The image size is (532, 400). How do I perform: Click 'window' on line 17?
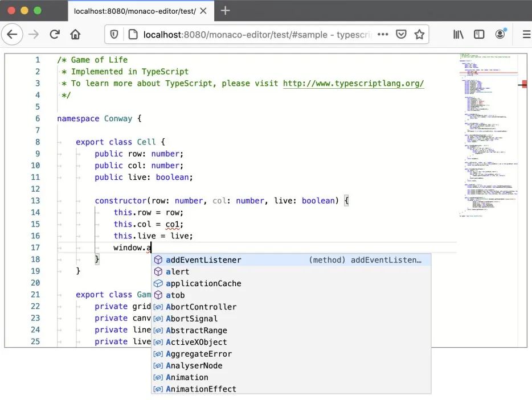pyautogui.click(x=128, y=248)
